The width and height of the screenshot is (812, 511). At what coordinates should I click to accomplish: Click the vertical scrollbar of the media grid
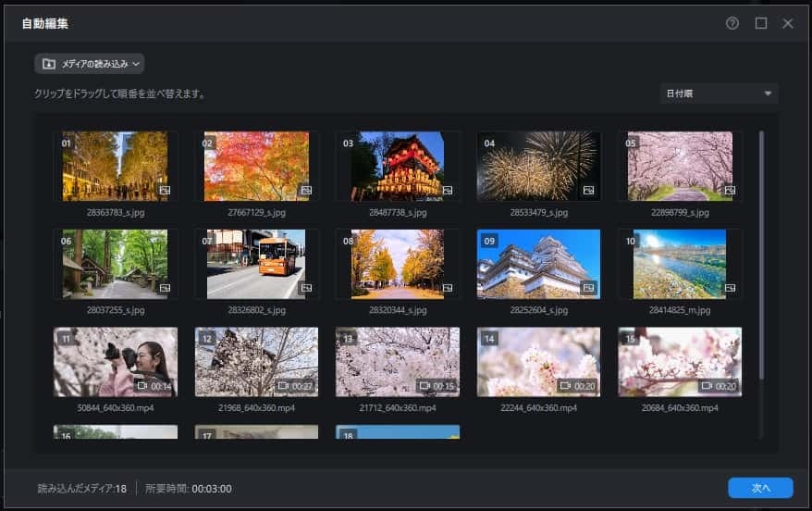(761, 255)
